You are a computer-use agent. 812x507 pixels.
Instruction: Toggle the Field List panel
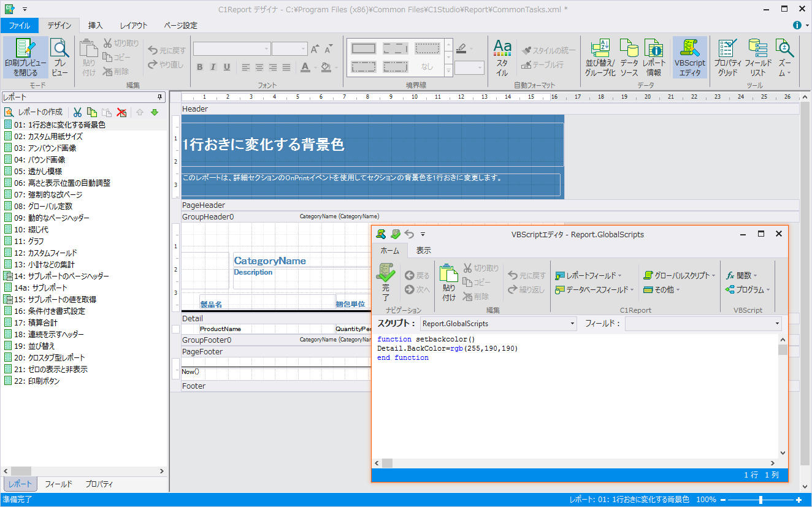coord(758,57)
